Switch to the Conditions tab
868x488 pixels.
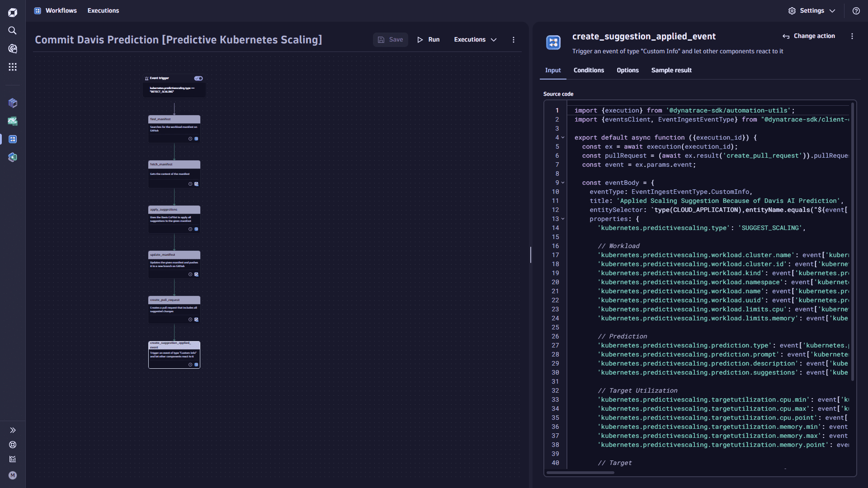pyautogui.click(x=589, y=70)
